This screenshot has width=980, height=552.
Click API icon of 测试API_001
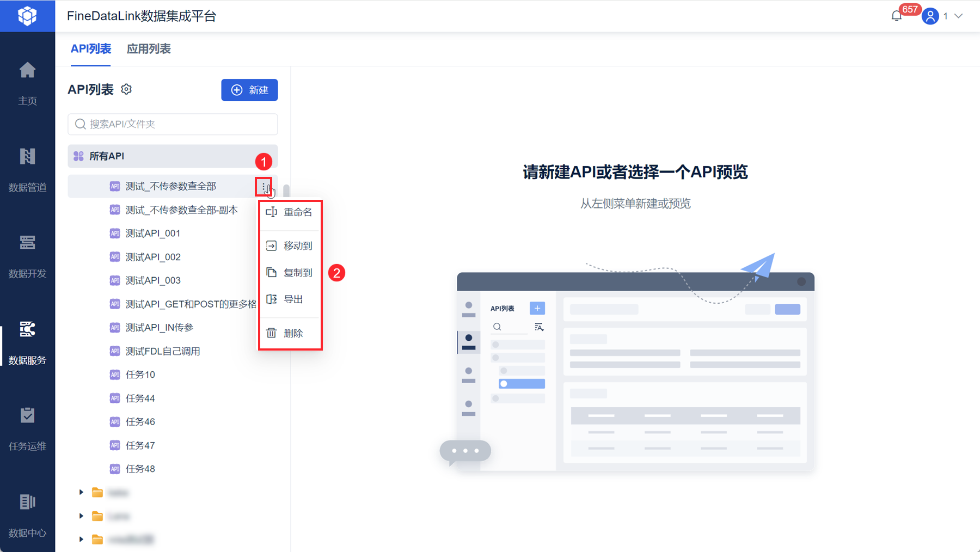point(115,234)
